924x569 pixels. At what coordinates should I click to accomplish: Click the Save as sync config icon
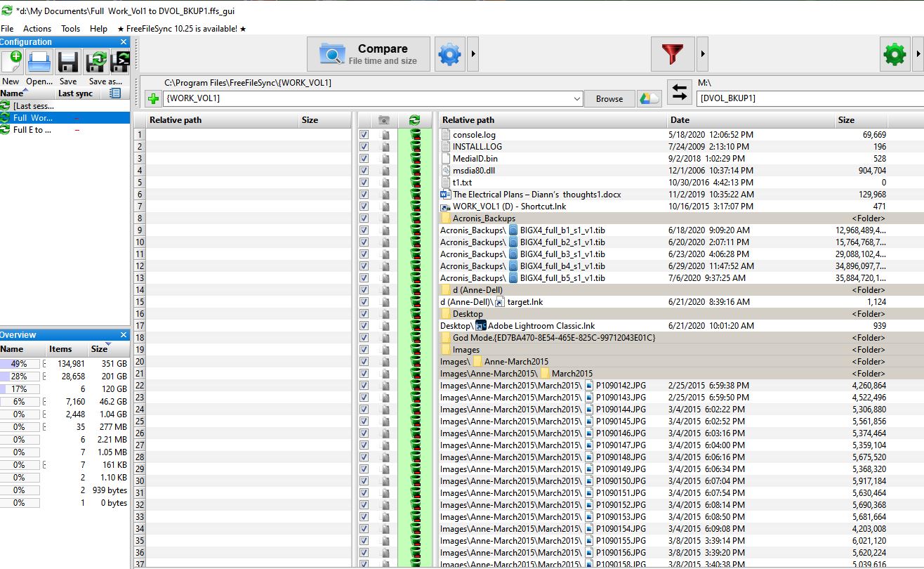tap(95, 62)
